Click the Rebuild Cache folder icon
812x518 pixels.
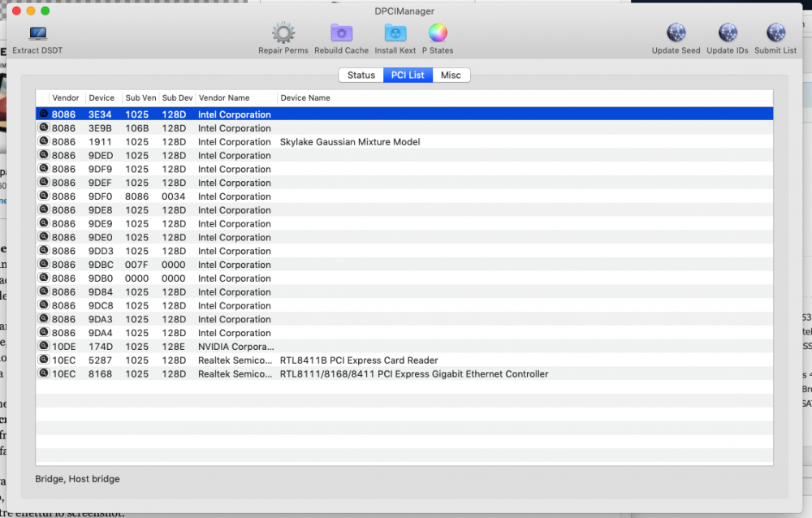coord(341,33)
